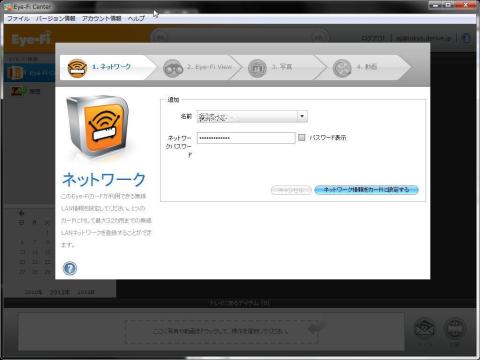Click the blue button to save network to card

(x=366, y=190)
